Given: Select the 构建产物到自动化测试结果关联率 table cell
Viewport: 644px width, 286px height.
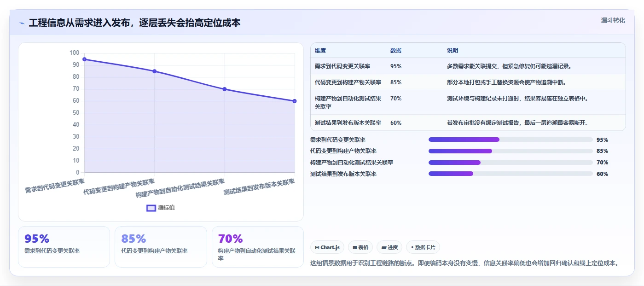Looking at the screenshot, I should [x=348, y=102].
